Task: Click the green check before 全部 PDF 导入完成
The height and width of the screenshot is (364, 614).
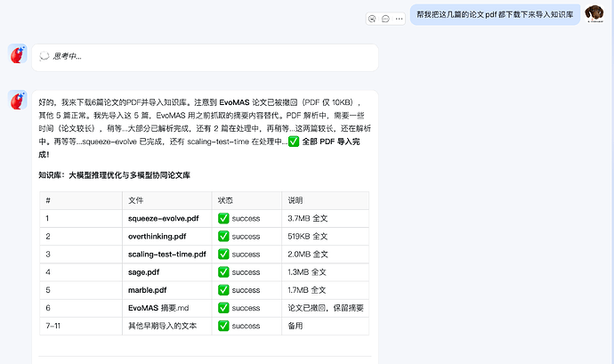Action: click(294, 142)
